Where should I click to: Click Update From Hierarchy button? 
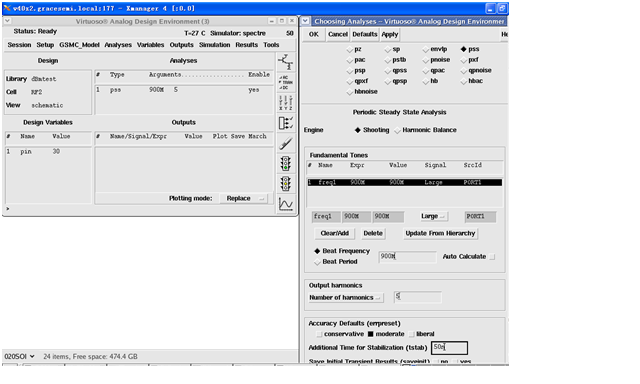pos(440,233)
